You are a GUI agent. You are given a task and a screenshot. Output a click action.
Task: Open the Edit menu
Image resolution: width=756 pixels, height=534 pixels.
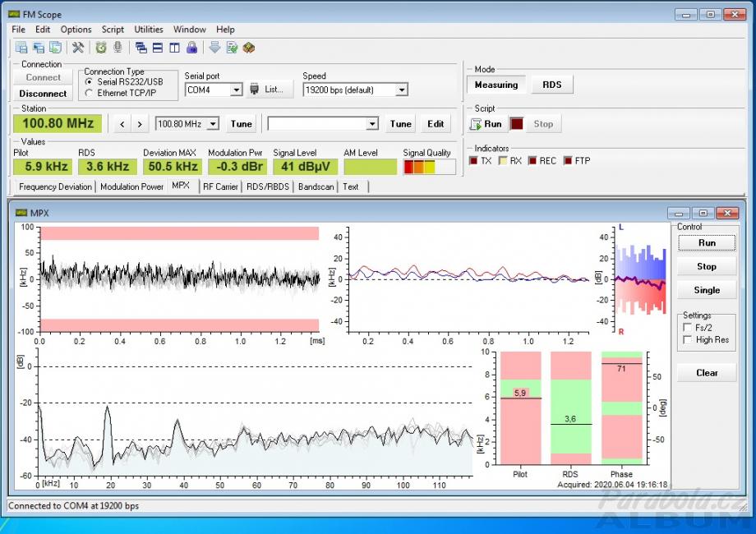pyautogui.click(x=43, y=30)
